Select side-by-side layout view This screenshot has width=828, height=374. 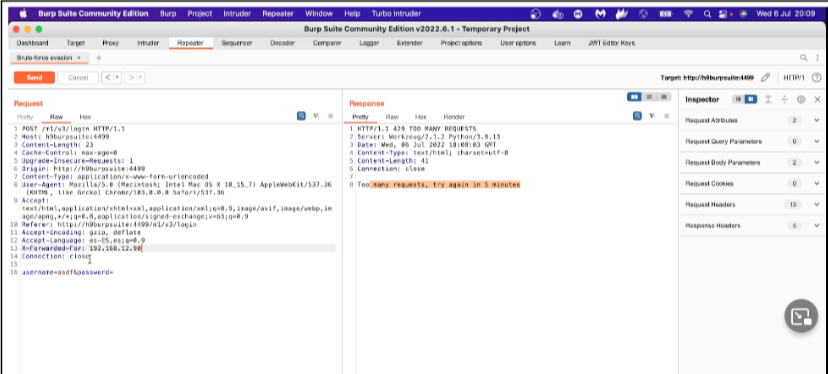click(x=634, y=97)
